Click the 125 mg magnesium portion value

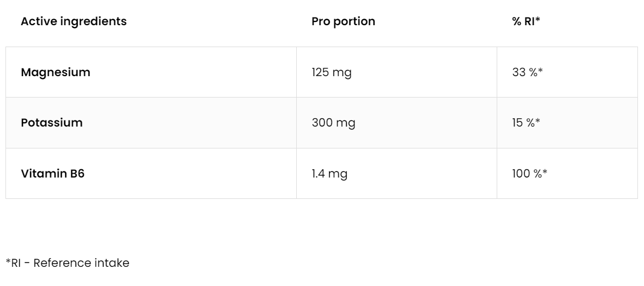[331, 72]
